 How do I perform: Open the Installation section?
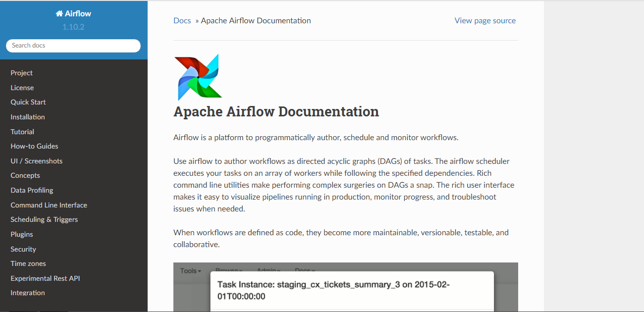click(x=28, y=117)
